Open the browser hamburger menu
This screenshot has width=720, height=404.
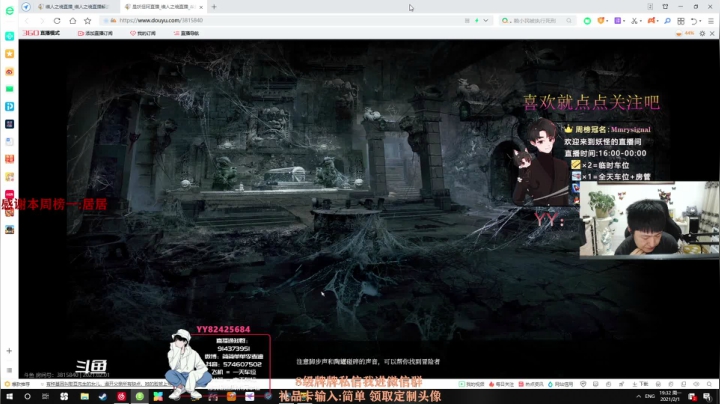point(711,21)
